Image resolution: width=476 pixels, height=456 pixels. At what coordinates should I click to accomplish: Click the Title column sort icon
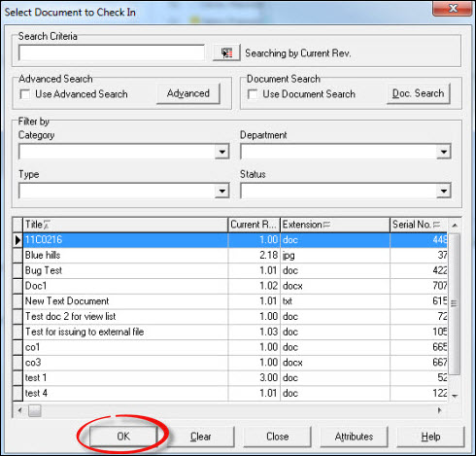[x=47, y=225]
